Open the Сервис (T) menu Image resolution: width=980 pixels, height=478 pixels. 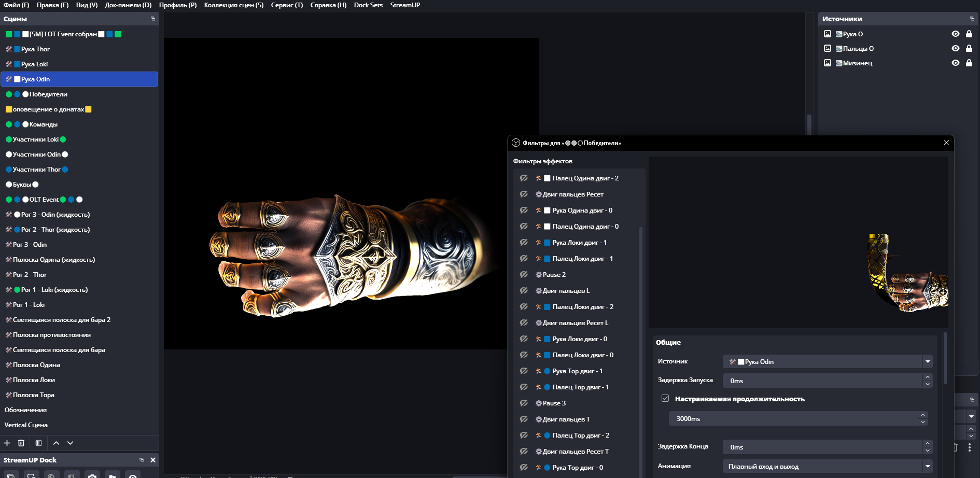click(287, 5)
